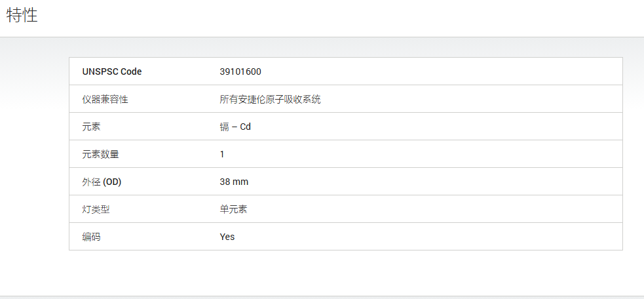The width and height of the screenshot is (644, 299).
Task: Select the 元素 row label
Action: [x=91, y=127]
